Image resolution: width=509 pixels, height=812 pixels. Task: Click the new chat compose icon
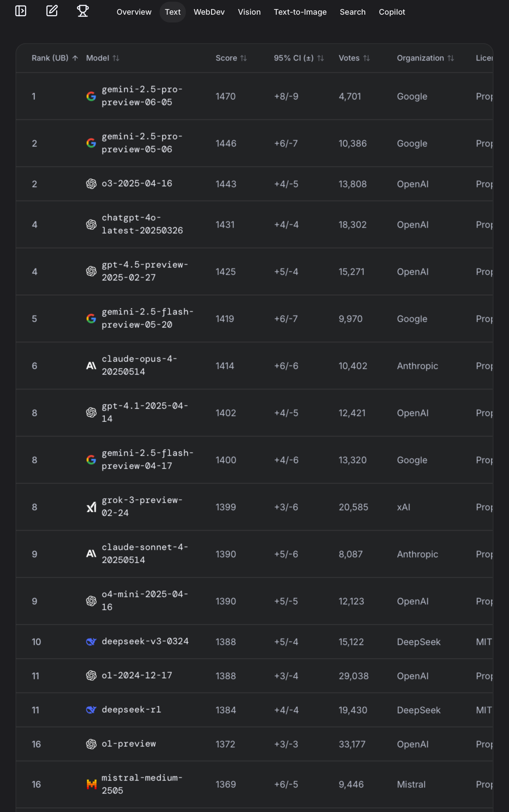point(52,11)
